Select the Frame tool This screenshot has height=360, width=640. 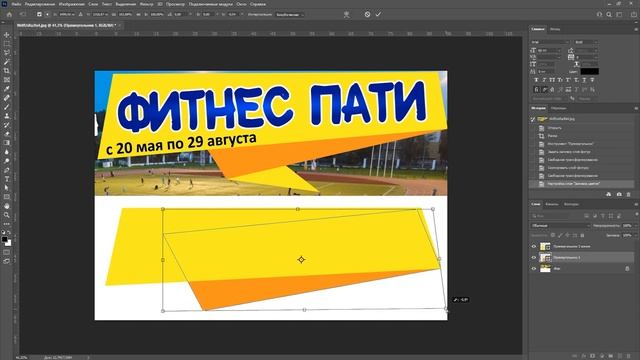click(7, 80)
